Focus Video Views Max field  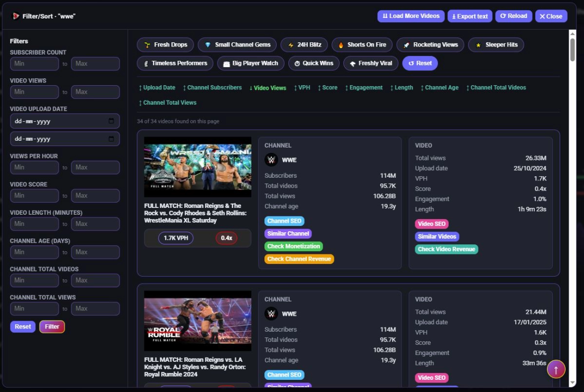coord(95,92)
